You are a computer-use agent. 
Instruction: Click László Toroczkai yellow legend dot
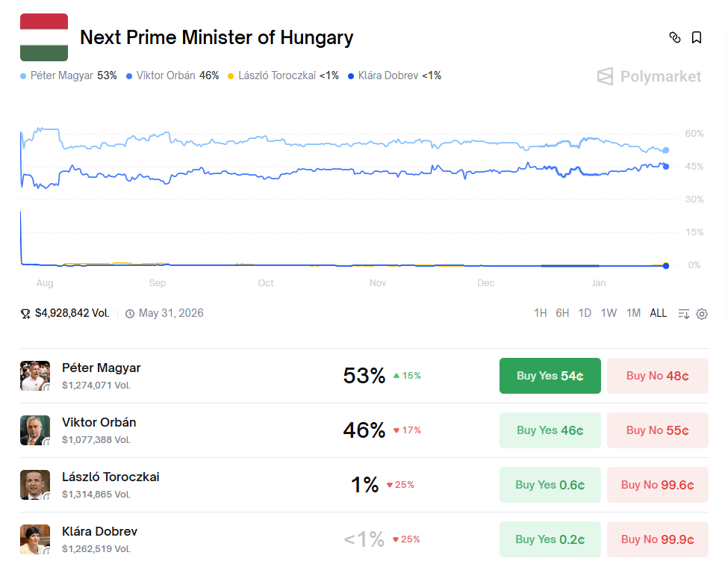point(231,76)
